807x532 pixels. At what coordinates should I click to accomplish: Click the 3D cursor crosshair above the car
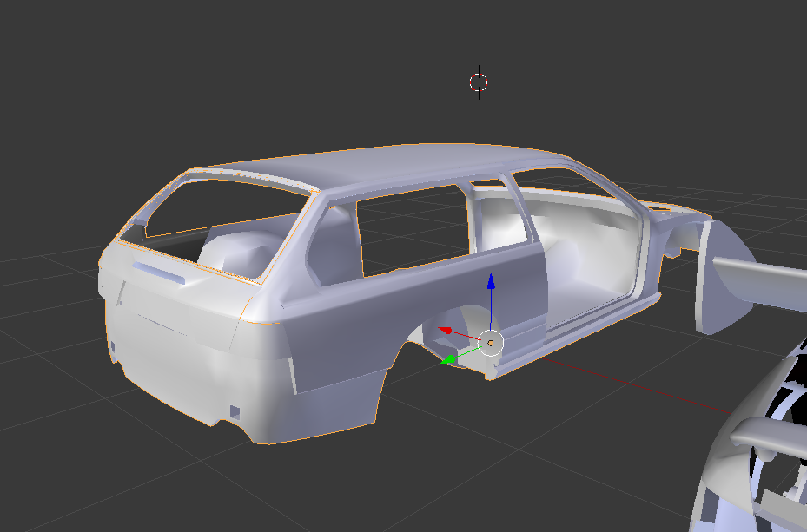[479, 82]
